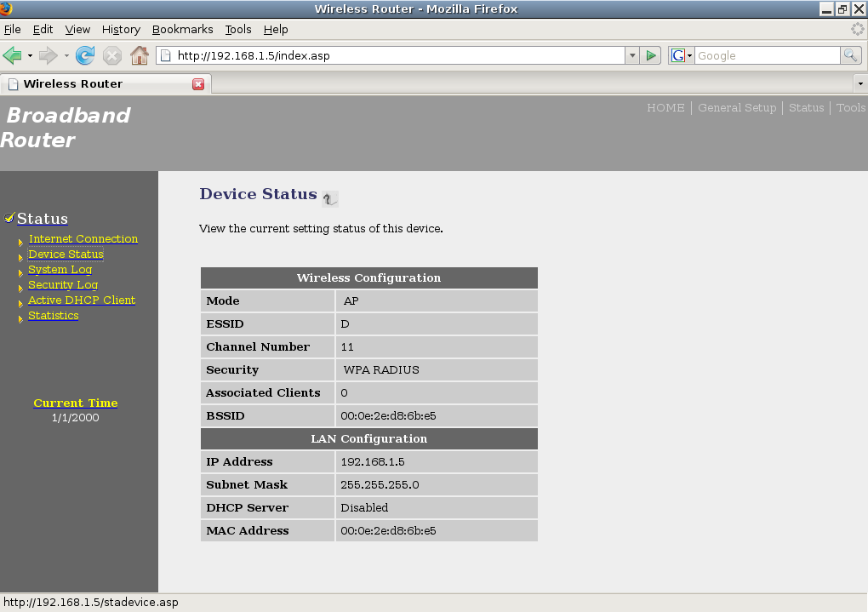The image size is (868, 612).
Task: Click the Broadband Router logo text
Action: 66,128
